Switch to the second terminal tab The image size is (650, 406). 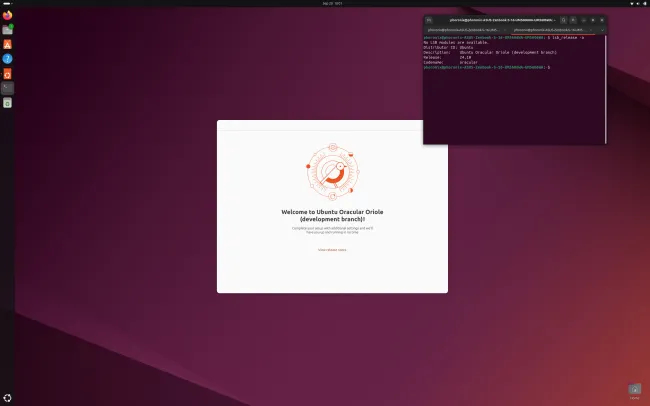pyautogui.click(x=553, y=30)
